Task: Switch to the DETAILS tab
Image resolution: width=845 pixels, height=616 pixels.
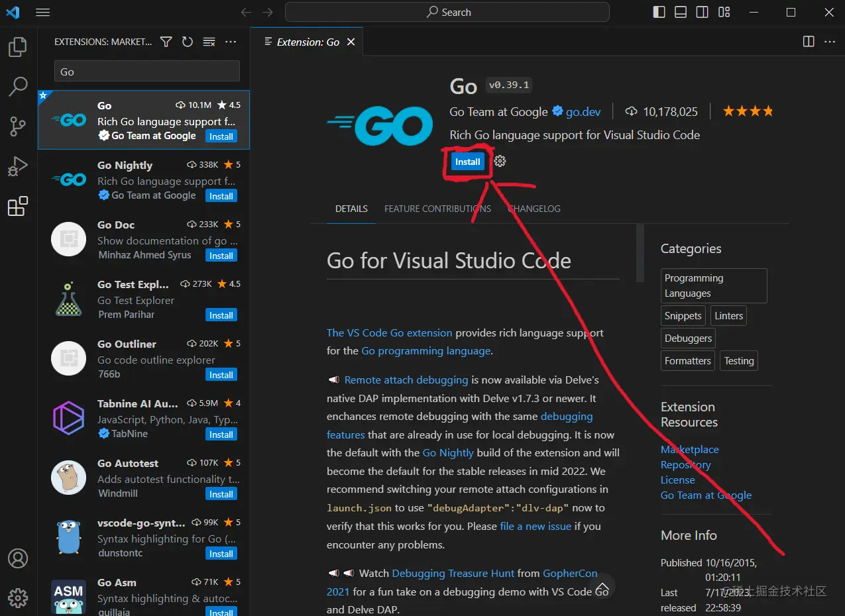Action: tap(351, 209)
